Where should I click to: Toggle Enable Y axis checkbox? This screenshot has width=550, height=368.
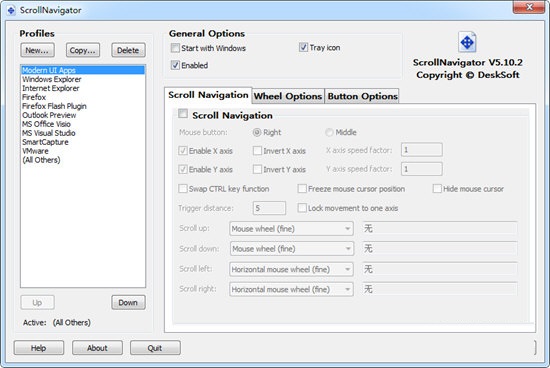tap(183, 169)
